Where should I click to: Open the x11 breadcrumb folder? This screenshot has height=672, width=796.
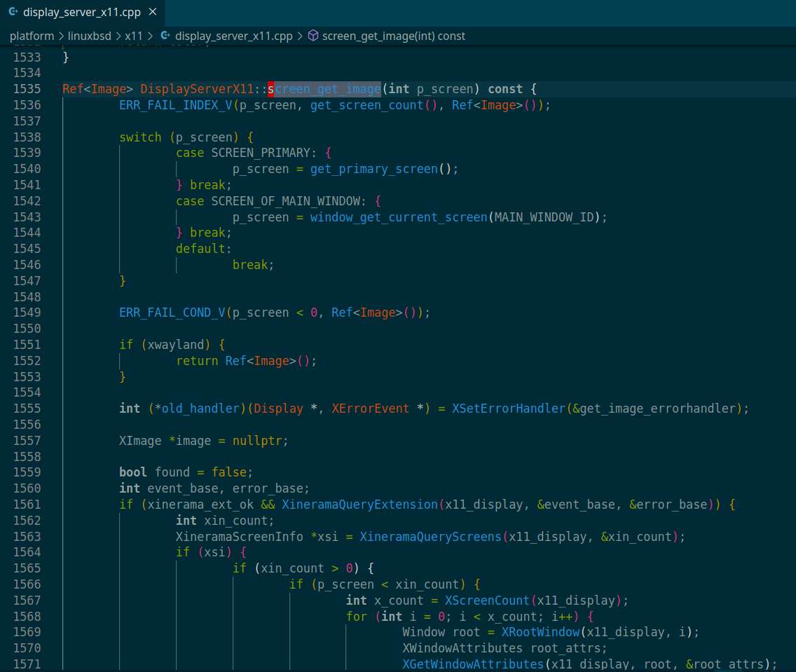point(134,36)
